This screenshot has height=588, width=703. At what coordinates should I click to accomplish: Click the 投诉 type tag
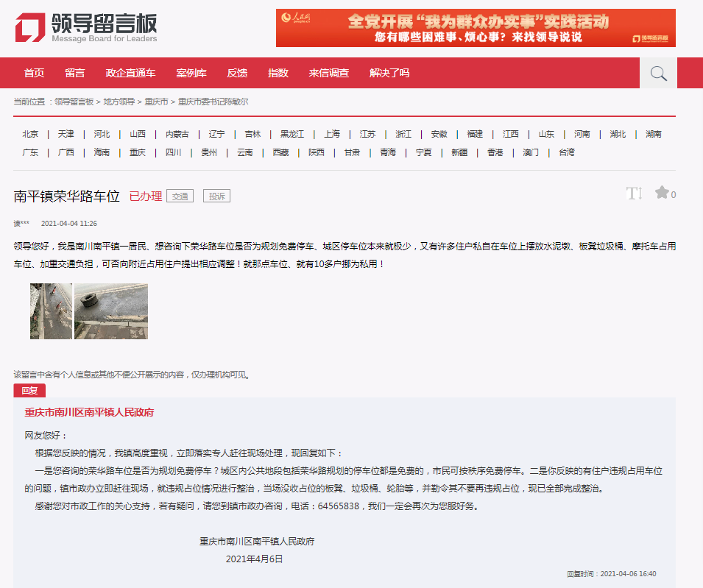216,196
